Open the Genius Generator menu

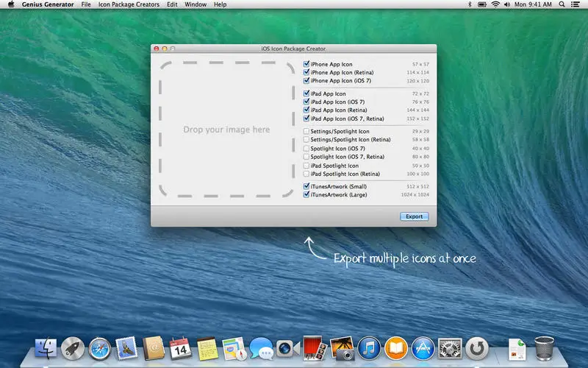pyautogui.click(x=48, y=4)
